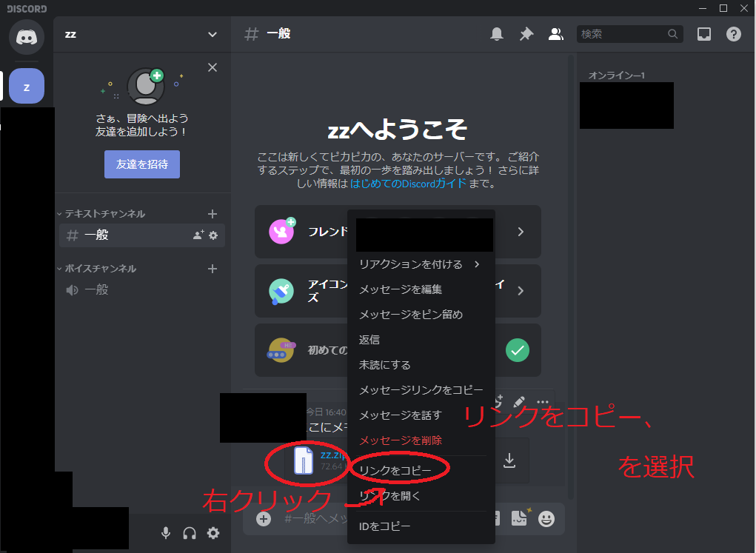756x553 pixels.
Task: Click the channel hash icon in header
Action: click(251, 34)
